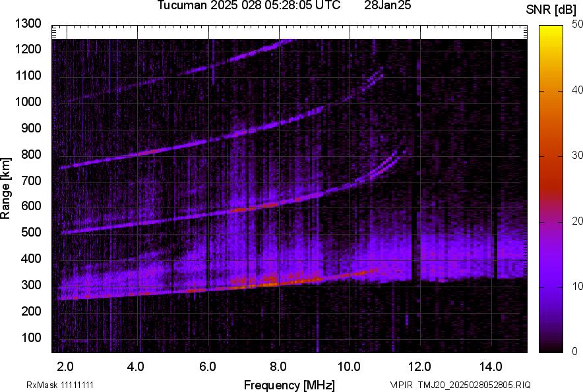
Task: Click the 2.0 frequency axis tick label
Action: point(65,366)
